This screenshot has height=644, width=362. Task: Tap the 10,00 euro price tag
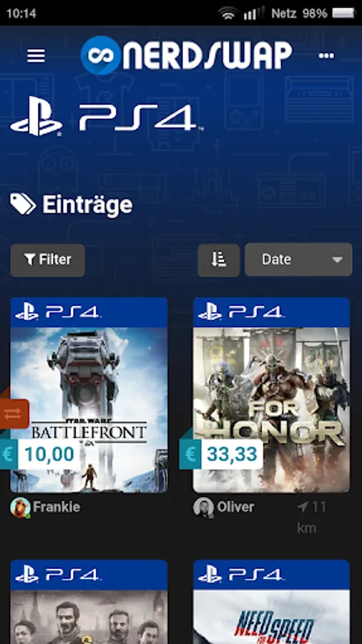(39, 454)
